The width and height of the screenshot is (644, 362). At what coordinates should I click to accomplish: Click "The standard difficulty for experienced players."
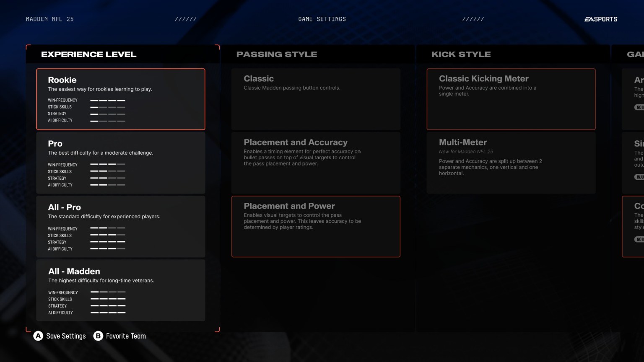(104, 217)
